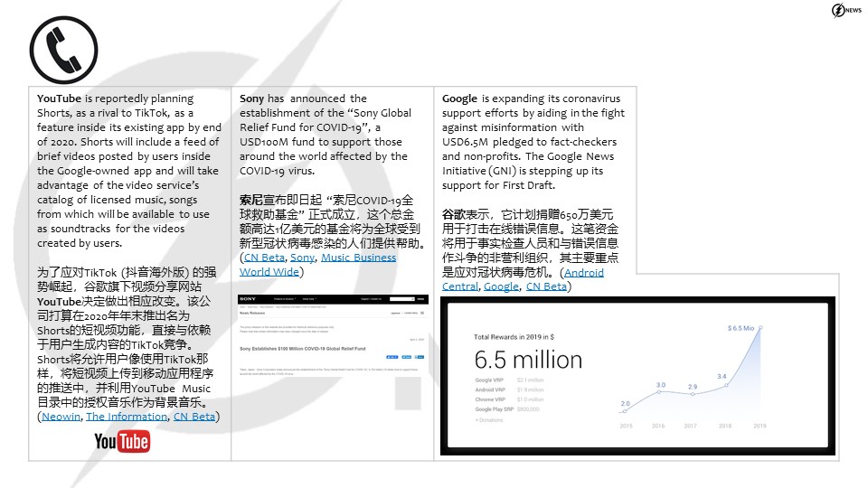This screenshot has width=868, height=488.
Task: Open the Sony source link
Action: (x=302, y=258)
